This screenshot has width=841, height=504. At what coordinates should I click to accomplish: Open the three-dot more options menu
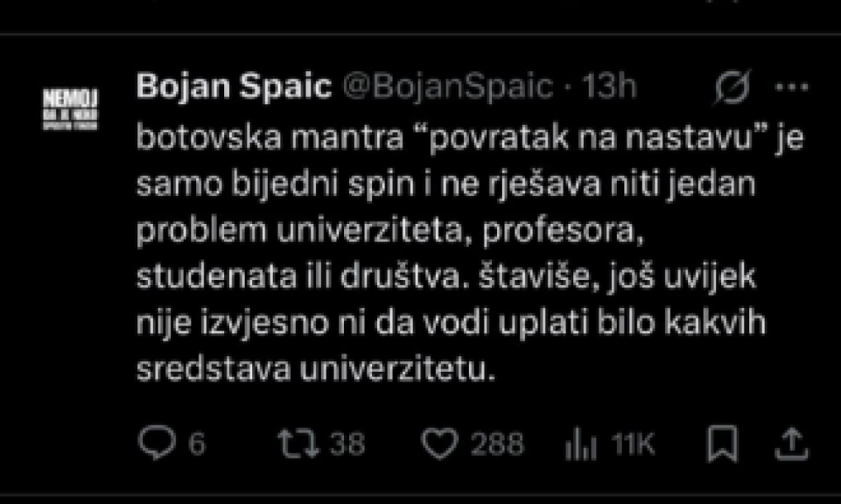pyautogui.click(x=792, y=86)
